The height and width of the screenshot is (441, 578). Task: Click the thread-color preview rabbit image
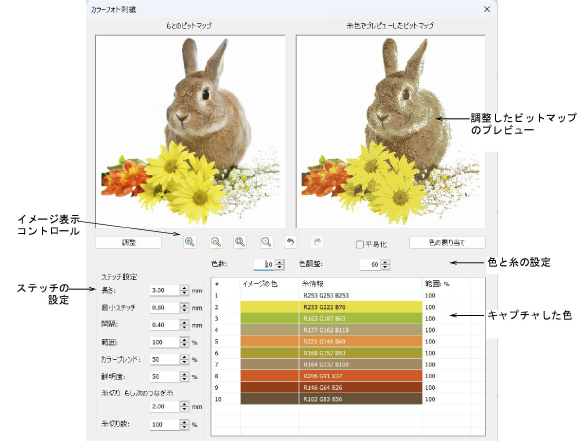click(391, 131)
